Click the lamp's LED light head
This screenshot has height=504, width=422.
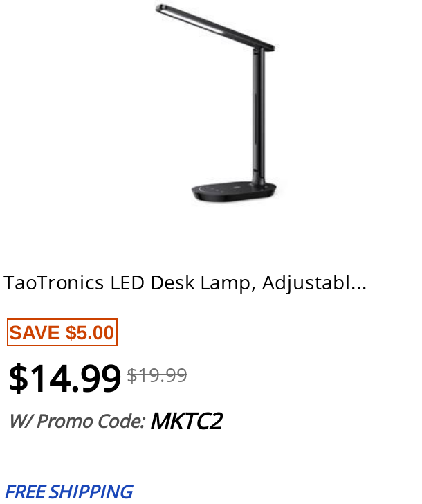(x=214, y=27)
